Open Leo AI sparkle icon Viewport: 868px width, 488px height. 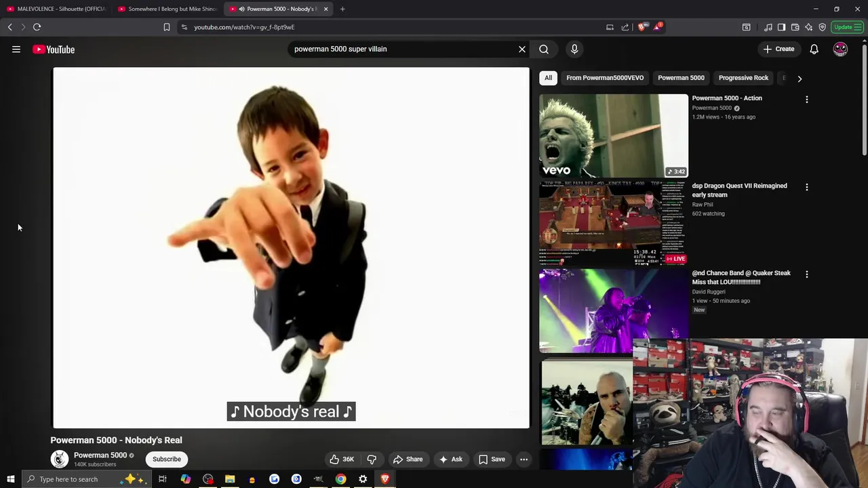coord(808,27)
